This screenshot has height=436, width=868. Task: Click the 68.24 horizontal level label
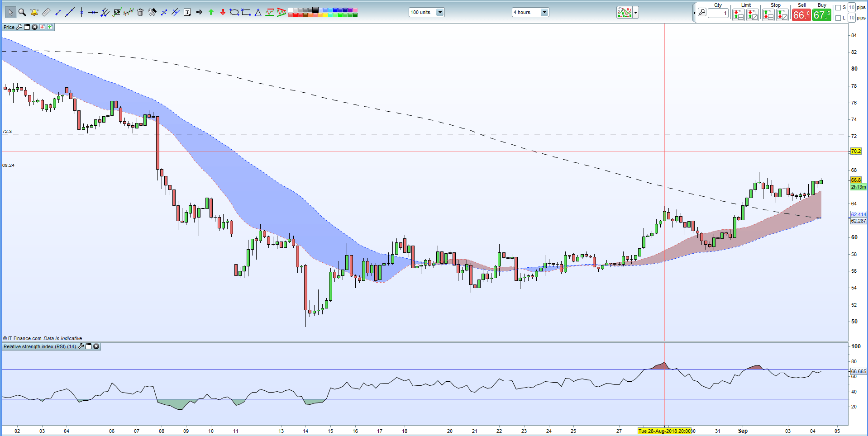(x=8, y=166)
